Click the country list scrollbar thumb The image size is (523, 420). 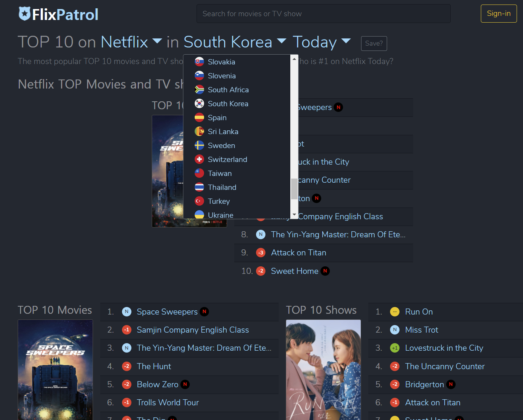[294, 189]
